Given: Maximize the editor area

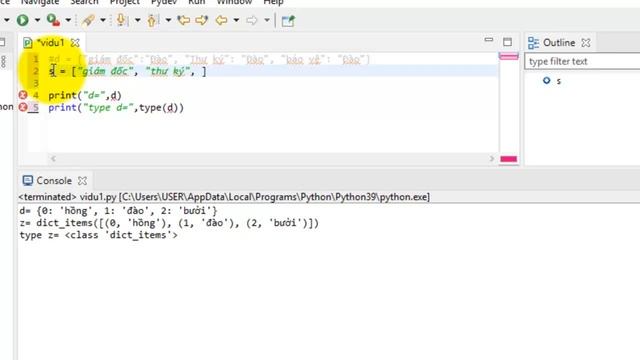Looking at the screenshot, I should [x=507, y=42].
